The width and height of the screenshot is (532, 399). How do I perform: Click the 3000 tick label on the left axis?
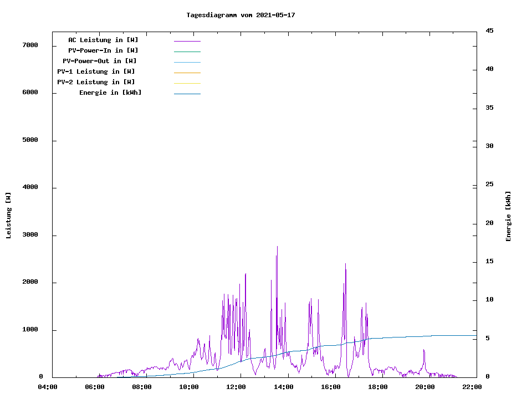click(x=30, y=235)
